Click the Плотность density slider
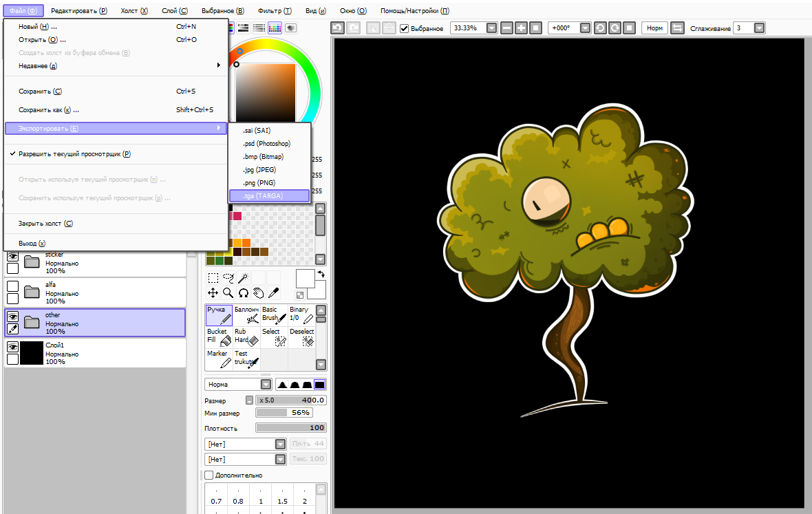The image size is (812, 514). click(x=290, y=428)
